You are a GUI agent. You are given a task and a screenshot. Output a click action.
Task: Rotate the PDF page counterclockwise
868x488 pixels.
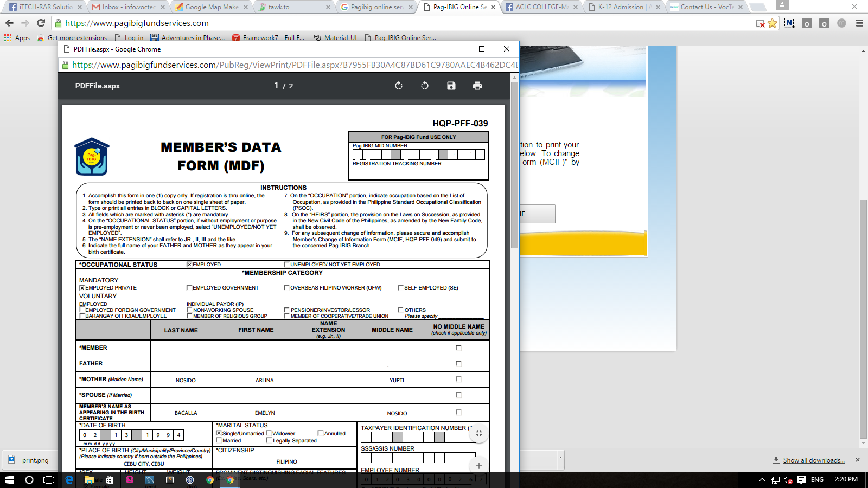(x=424, y=86)
